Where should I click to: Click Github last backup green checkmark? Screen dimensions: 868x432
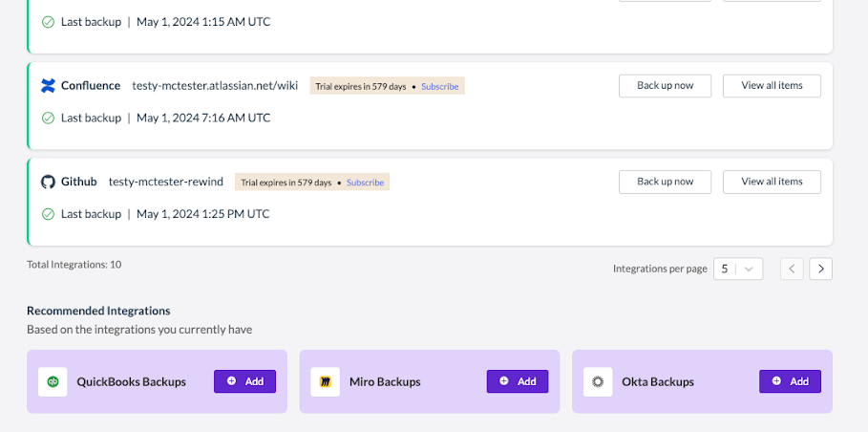click(48, 214)
